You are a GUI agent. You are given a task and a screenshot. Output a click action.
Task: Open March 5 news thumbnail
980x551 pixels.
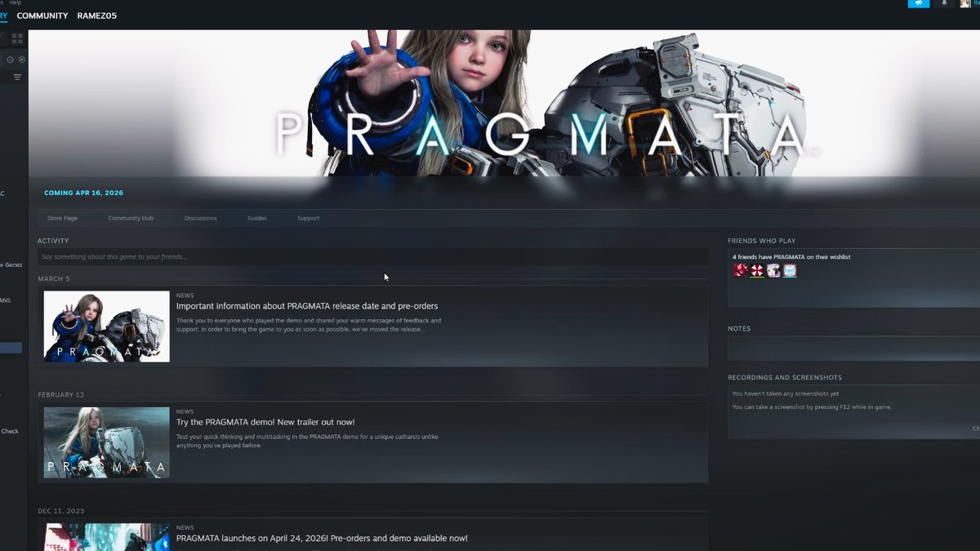[x=107, y=327]
